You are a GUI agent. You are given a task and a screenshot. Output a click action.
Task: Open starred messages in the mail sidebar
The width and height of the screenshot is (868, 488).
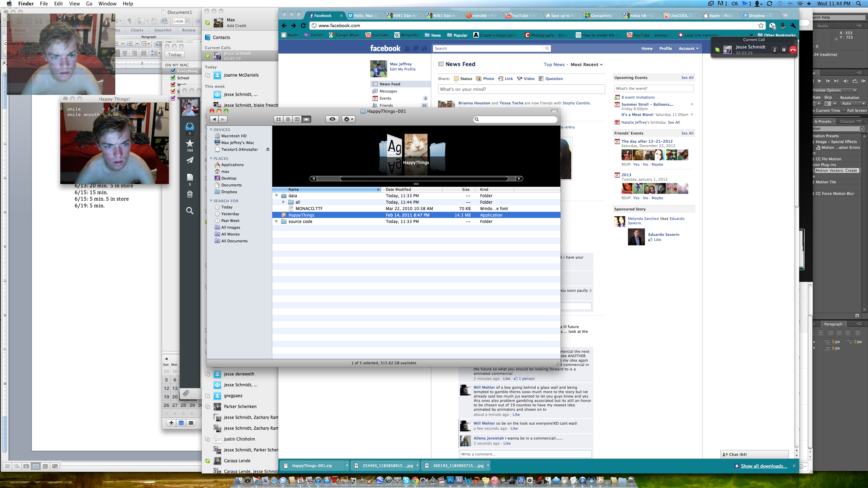[x=190, y=144]
